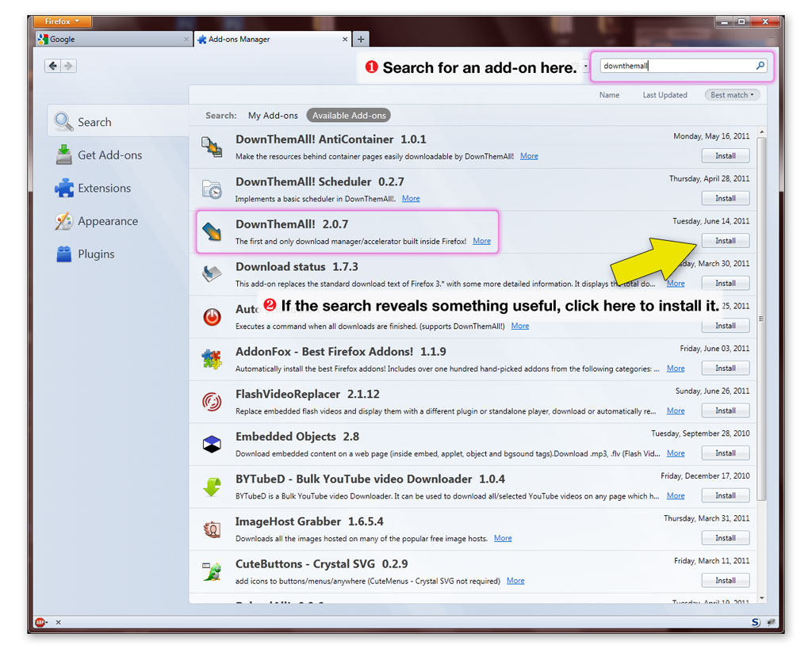Close the Add-ons Manager tab
This screenshot has height=649, width=812.
[345, 40]
